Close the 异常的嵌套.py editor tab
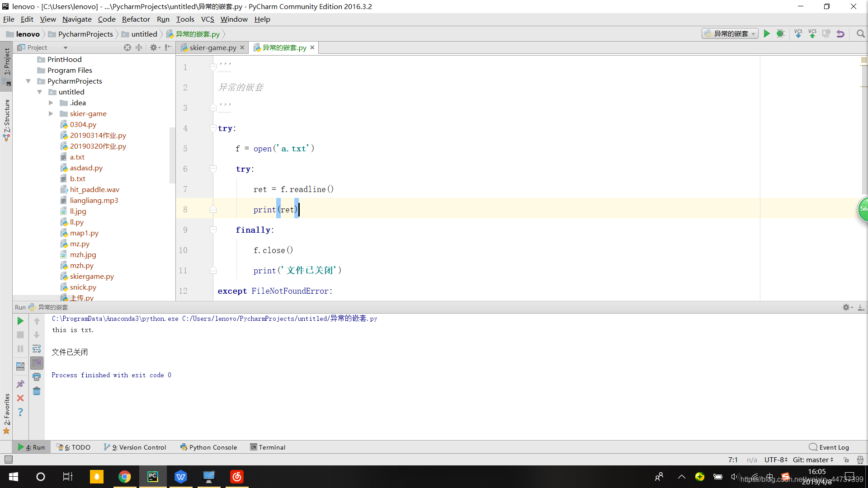Image resolution: width=868 pixels, height=488 pixels. tap(312, 47)
